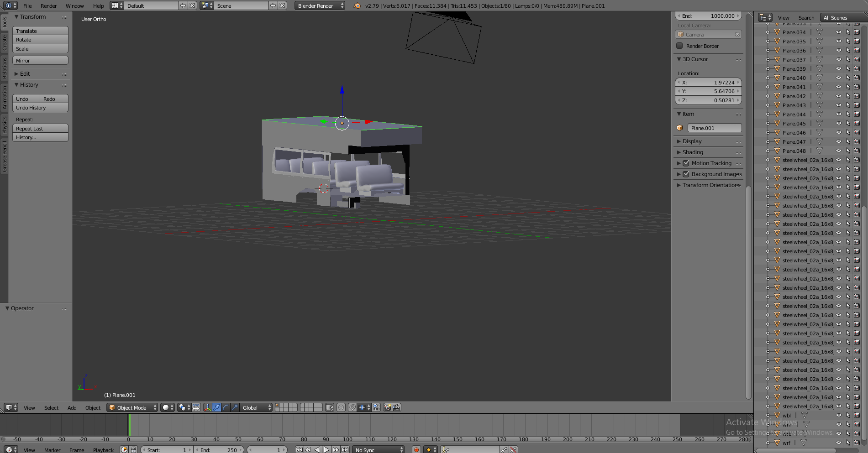Click the scene browse icon
Image resolution: width=868 pixels, height=453 pixels.
pyautogui.click(x=207, y=5)
